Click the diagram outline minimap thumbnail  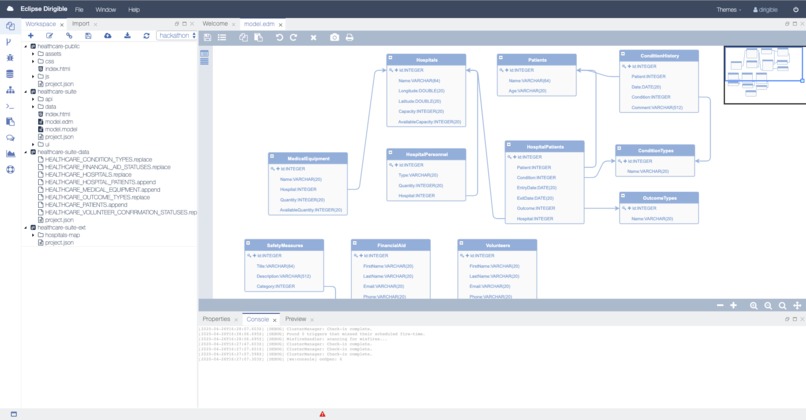(x=764, y=75)
